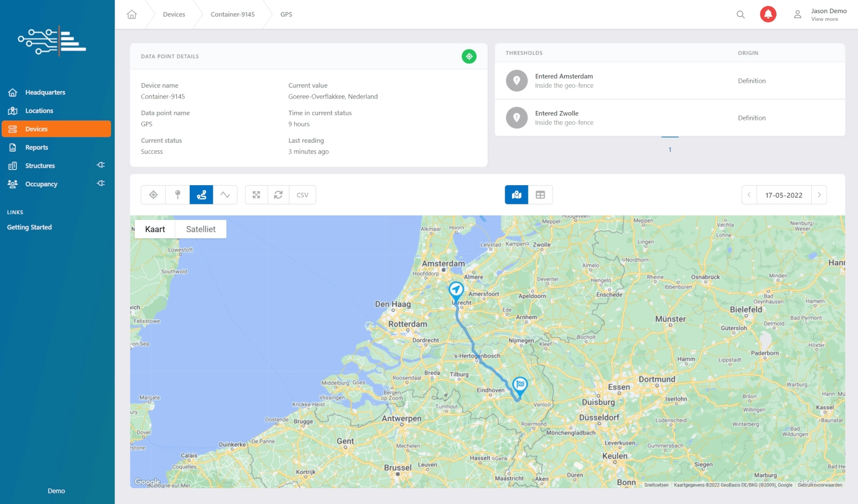Click the table/grid view icon

click(x=540, y=194)
